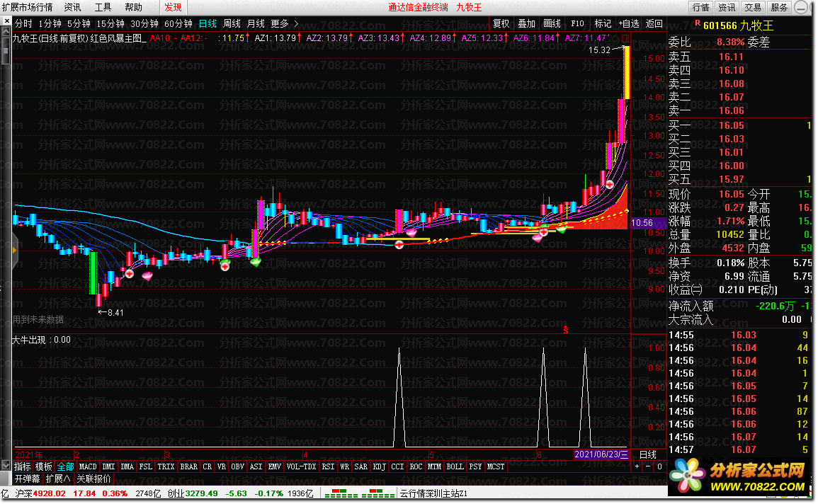This screenshot has width=818, height=504.
Task: Choose the RSI indicator
Action: (x=328, y=466)
